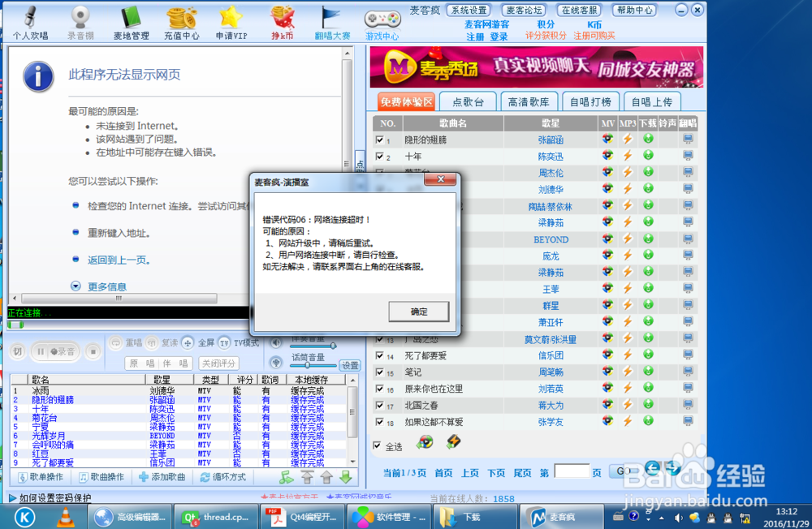Click the MP3 lightning icon for 隐形的翅膀
Screen dimensions: 812x529
pyautogui.click(x=628, y=139)
